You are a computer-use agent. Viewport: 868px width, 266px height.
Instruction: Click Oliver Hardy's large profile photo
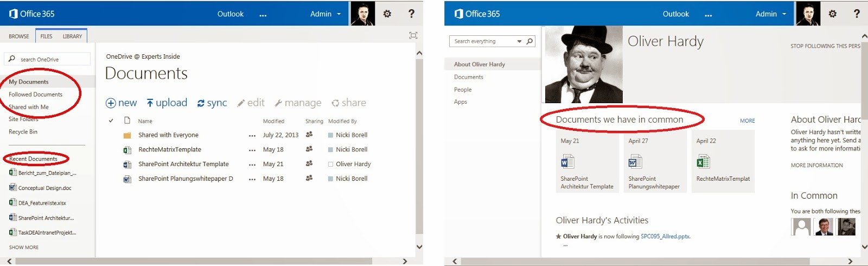click(x=584, y=65)
